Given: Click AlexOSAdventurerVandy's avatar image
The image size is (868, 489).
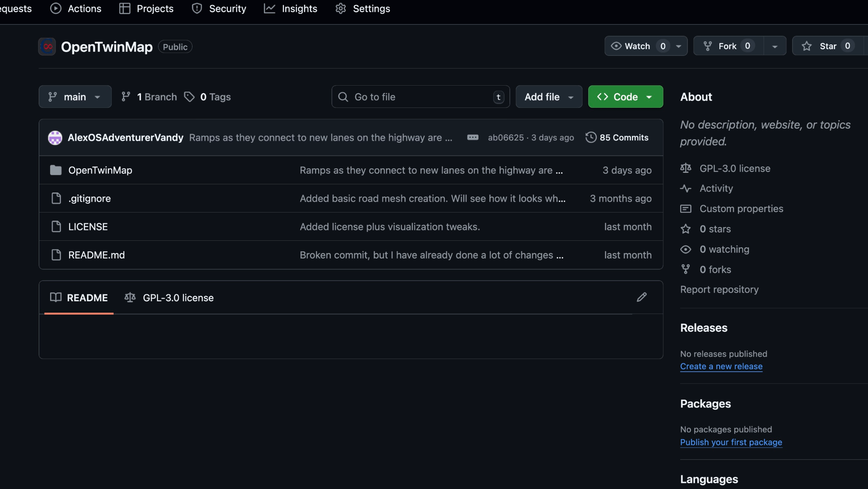Looking at the screenshot, I should (x=55, y=138).
